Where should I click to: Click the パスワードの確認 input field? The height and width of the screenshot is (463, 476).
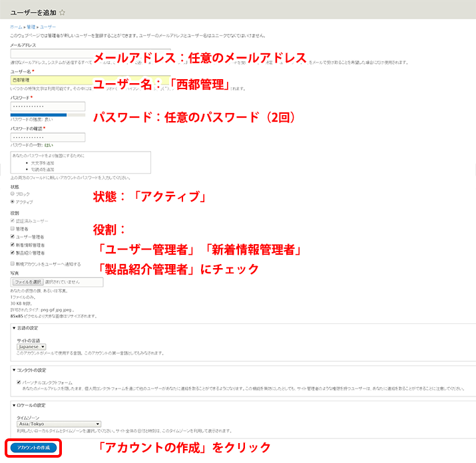point(48,137)
